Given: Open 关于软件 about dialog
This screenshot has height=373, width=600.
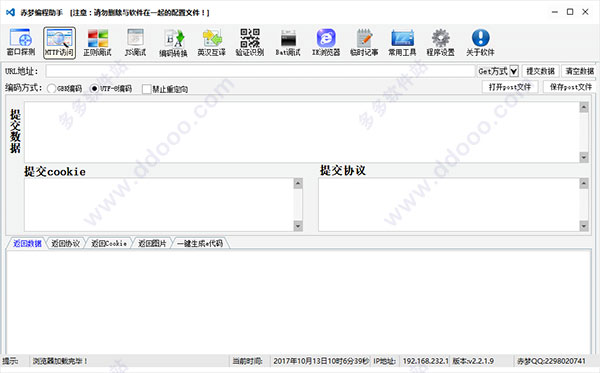Looking at the screenshot, I should 480,42.
